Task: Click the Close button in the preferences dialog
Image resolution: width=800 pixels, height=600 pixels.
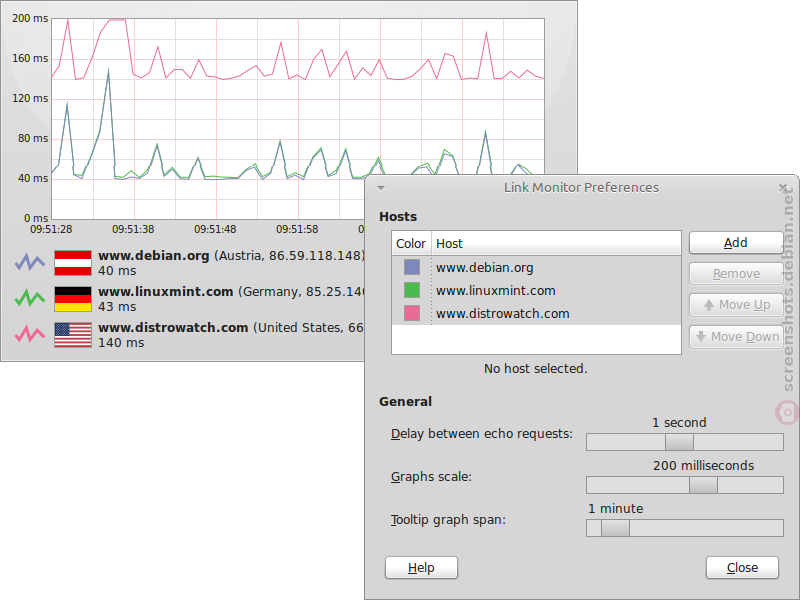Action: pyautogui.click(x=742, y=568)
